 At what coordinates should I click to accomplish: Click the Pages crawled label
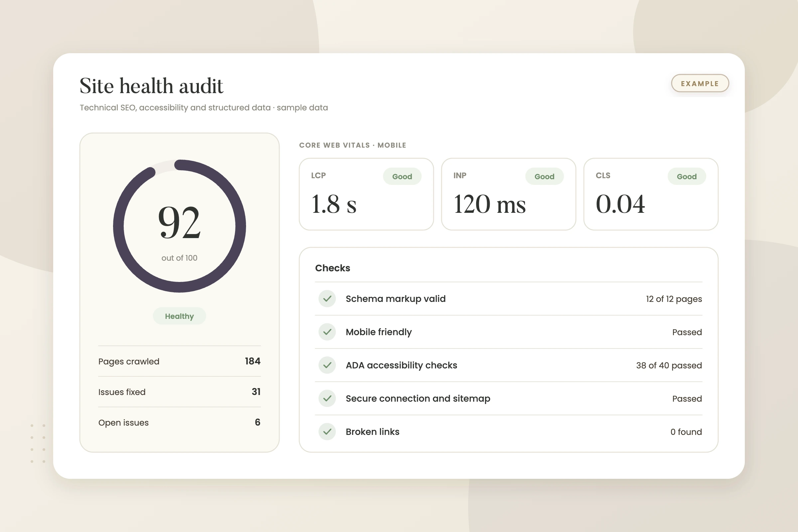[x=129, y=361]
